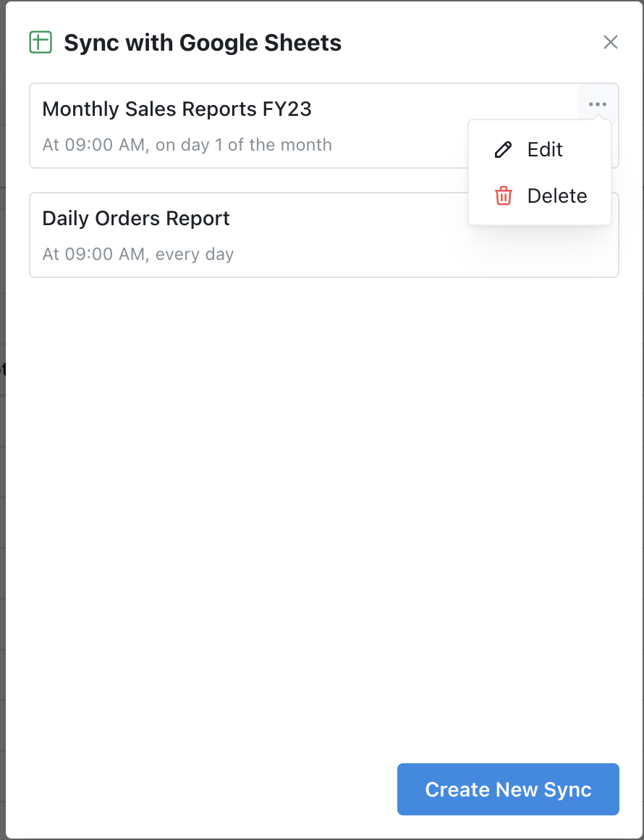Click the word "Edit" next to the pencil icon

[x=545, y=149]
